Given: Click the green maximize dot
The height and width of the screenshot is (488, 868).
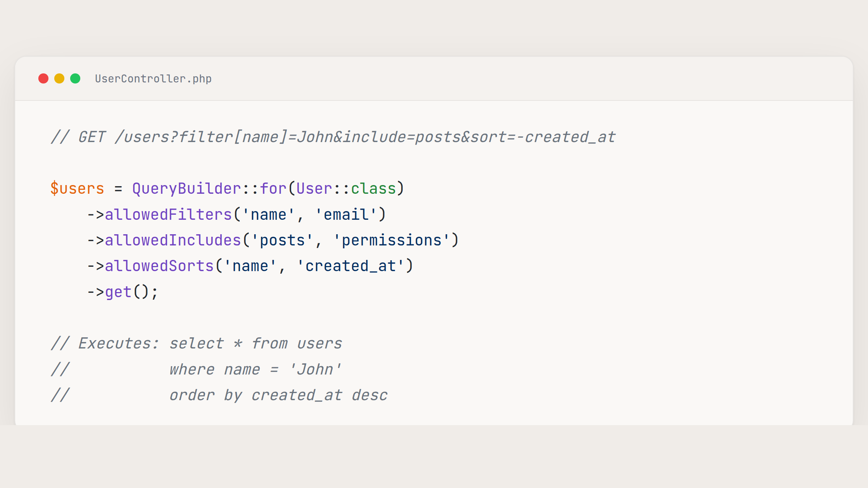Looking at the screenshot, I should click(x=75, y=78).
